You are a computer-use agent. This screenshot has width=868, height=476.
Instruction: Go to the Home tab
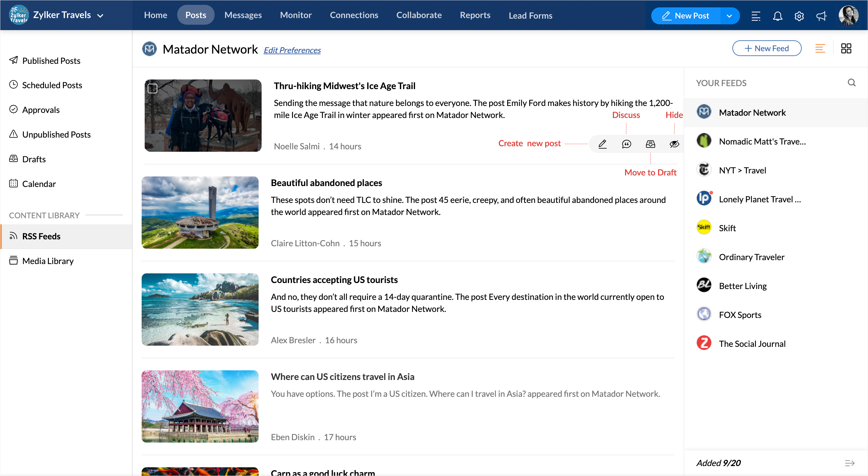(x=155, y=15)
